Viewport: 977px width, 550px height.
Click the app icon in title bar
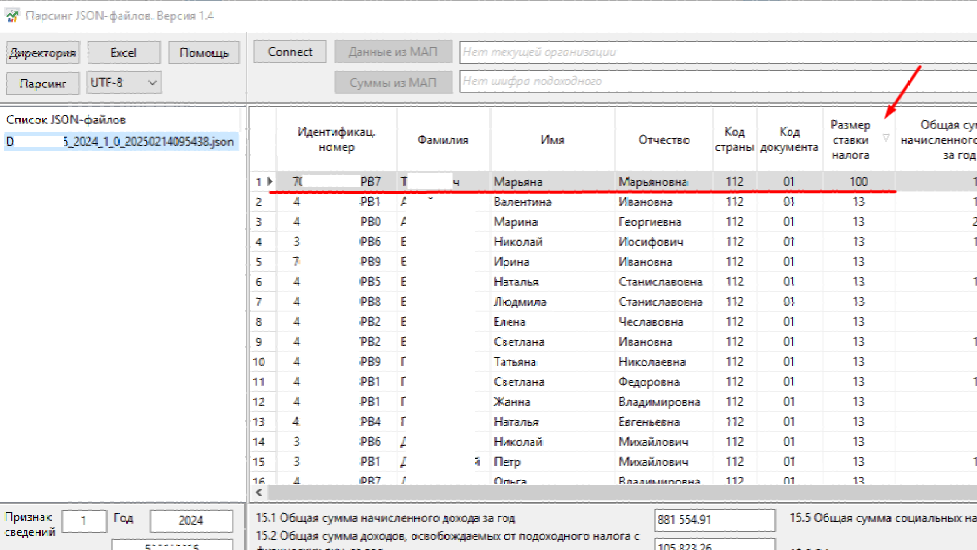pyautogui.click(x=13, y=16)
